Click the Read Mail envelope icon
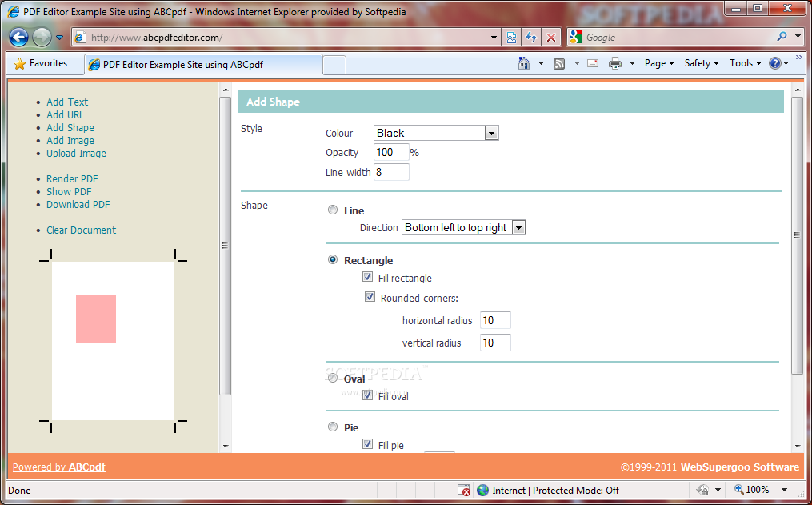This screenshot has width=812, height=505. click(x=593, y=63)
